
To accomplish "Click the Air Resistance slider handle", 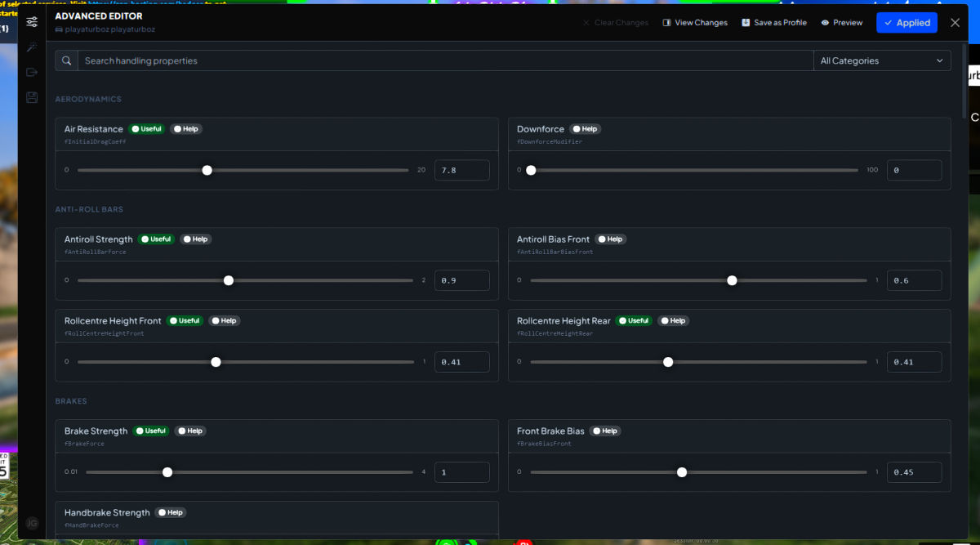I will [x=207, y=170].
